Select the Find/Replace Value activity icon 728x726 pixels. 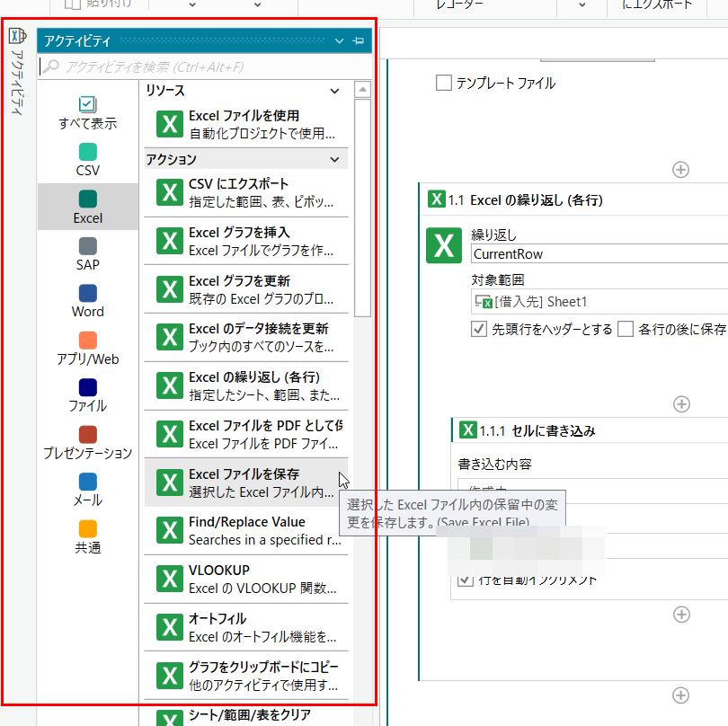pyautogui.click(x=170, y=531)
